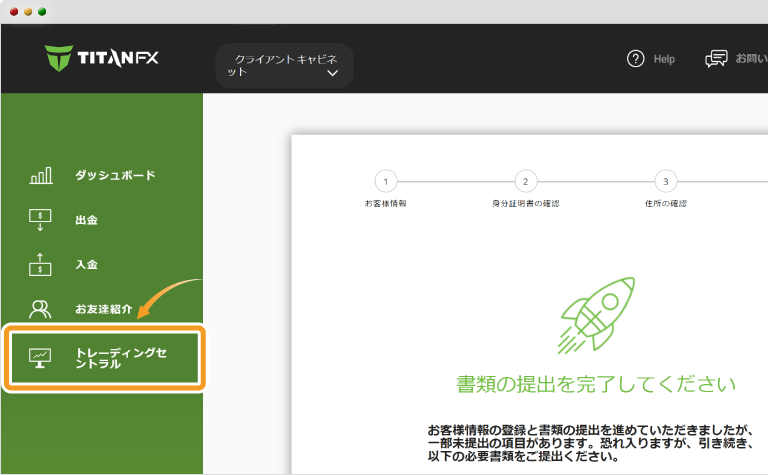The width and height of the screenshot is (768, 475).
Task: Click the ダッシュボード bar chart icon
Action: [41, 175]
